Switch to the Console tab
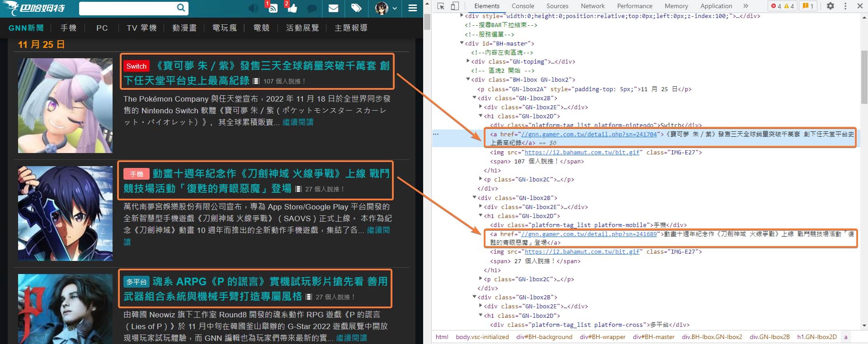This screenshot has width=868, height=344. click(x=523, y=6)
